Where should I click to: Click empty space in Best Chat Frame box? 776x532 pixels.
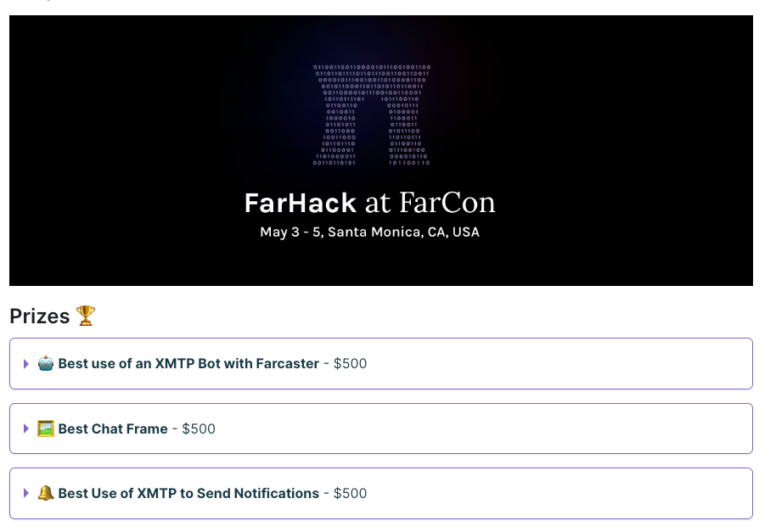click(x=509, y=428)
